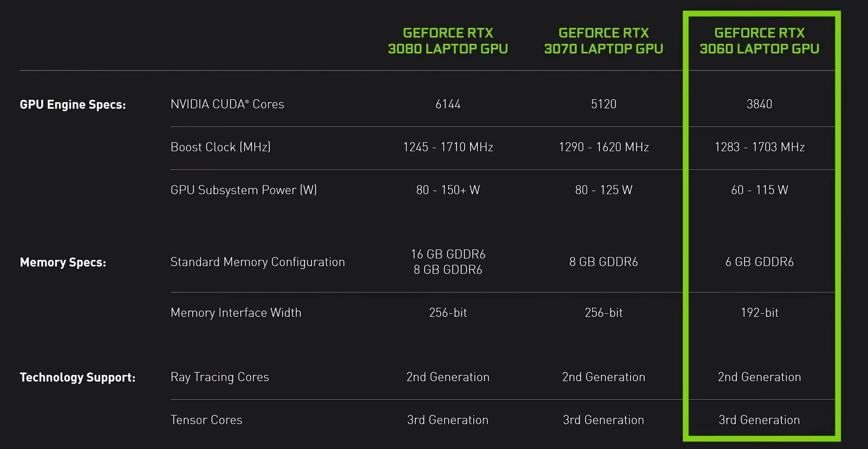Select the 1290 - 1620 MHz boost clock value
The height and width of the screenshot is (449, 868).
[604, 147]
